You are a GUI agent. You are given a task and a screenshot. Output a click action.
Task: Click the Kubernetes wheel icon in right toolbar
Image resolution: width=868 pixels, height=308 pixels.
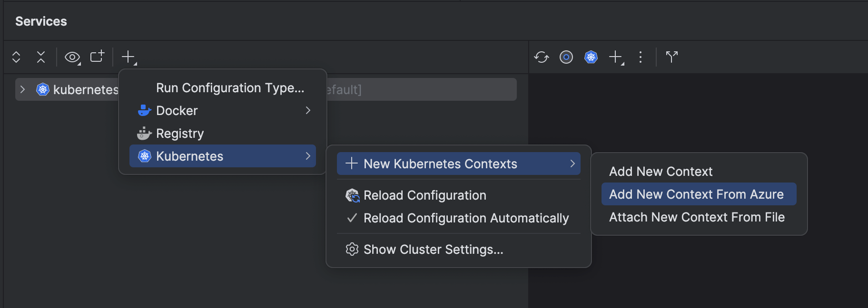(591, 57)
